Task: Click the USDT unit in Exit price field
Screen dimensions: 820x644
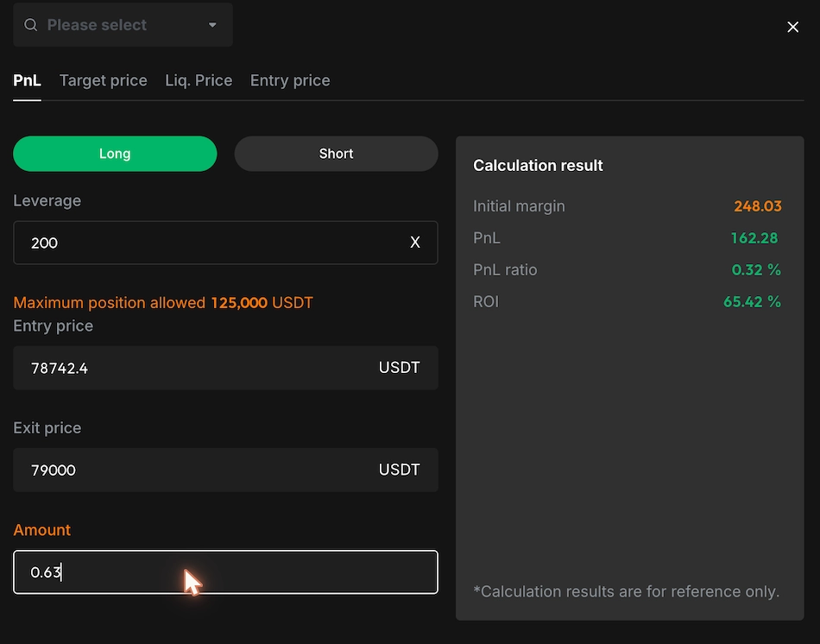Action: (x=399, y=470)
